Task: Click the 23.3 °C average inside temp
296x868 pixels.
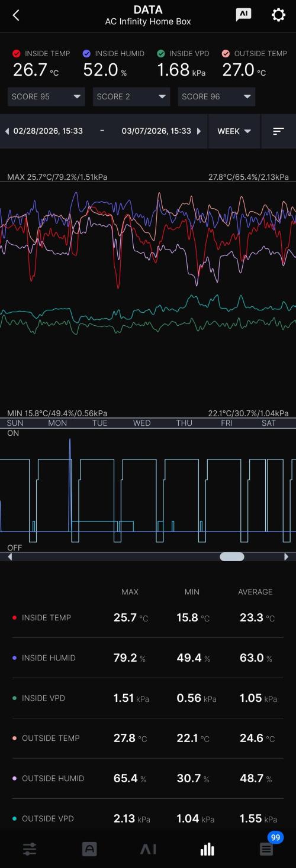Action: [258, 617]
